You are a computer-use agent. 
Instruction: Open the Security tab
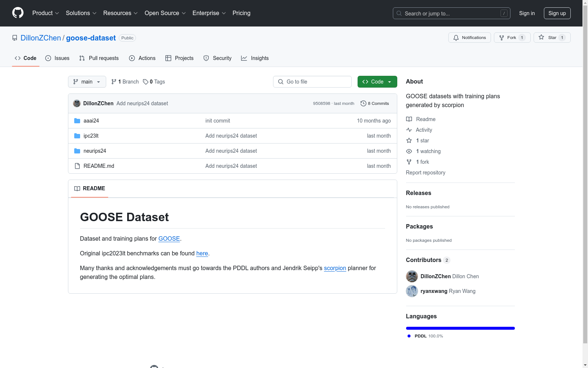coord(218,58)
